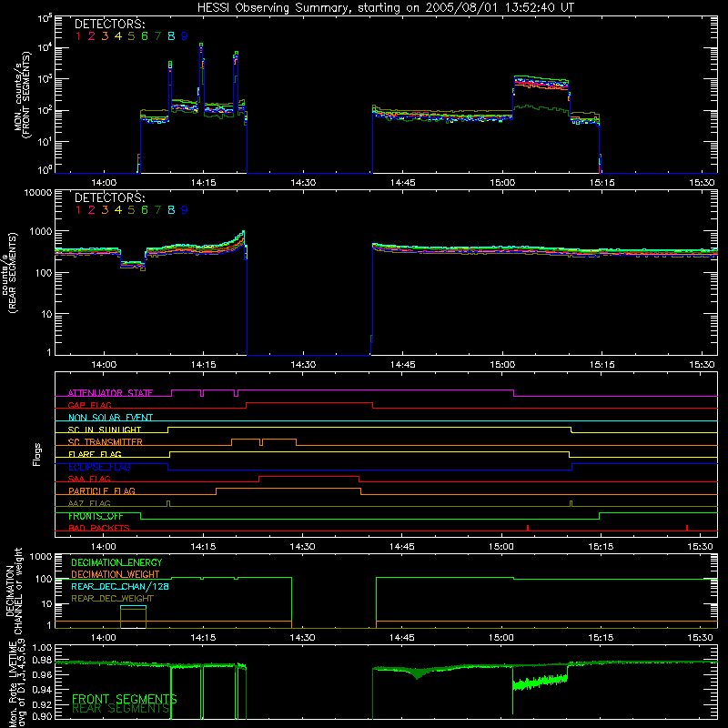The height and width of the screenshot is (728, 728).
Task: Click the FRONT SEGMENTS livetime legend label
Action: (125, 699)
